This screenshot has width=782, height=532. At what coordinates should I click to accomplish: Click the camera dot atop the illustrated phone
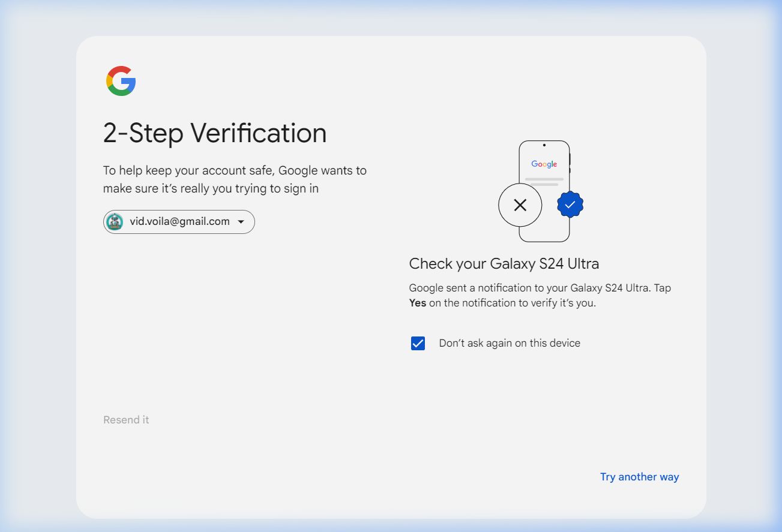tap(544, 145)
